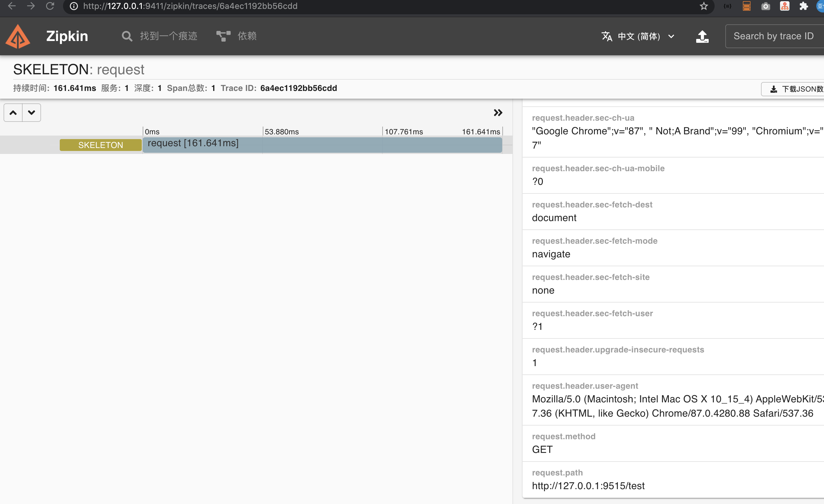The image size is (824, 504).
Task: Click the request.path URL value
Action: pyautogui.click(x=588, y=486)
